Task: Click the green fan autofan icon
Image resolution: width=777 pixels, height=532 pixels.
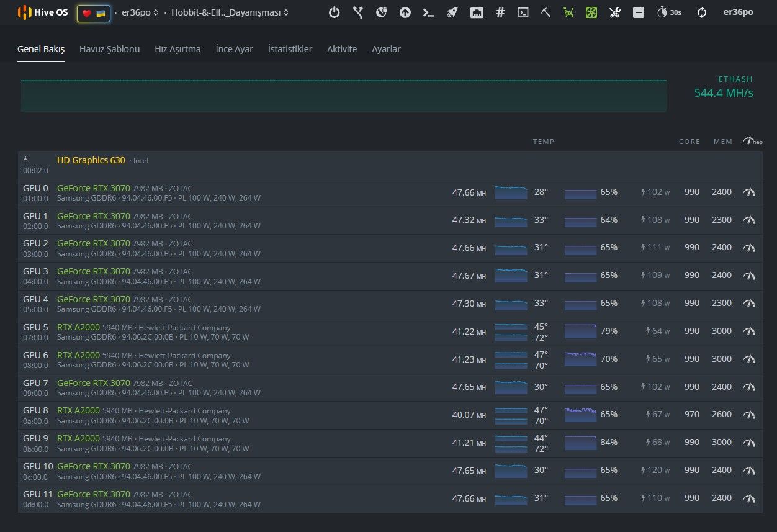Action: (x=591, y=12)
